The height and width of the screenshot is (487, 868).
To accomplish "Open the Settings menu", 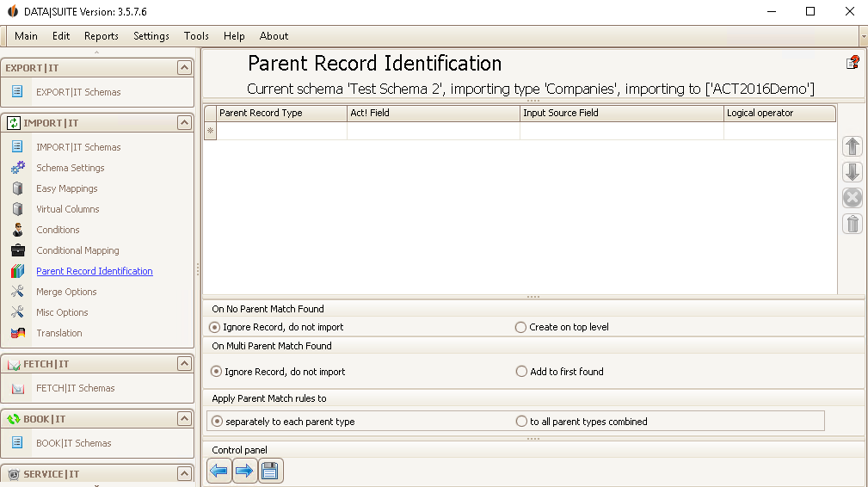I will click(151, 36).
